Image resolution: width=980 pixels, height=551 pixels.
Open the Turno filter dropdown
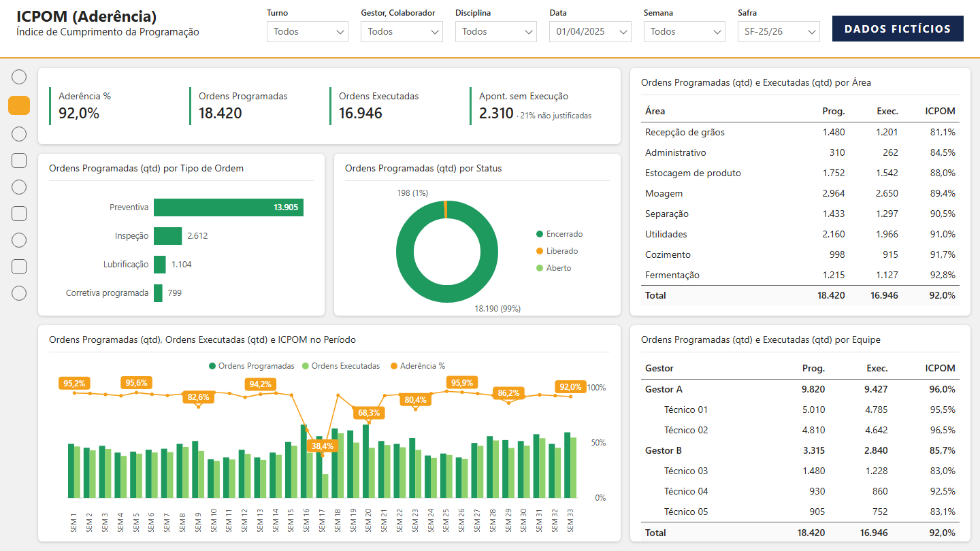(x=308, y=32)
